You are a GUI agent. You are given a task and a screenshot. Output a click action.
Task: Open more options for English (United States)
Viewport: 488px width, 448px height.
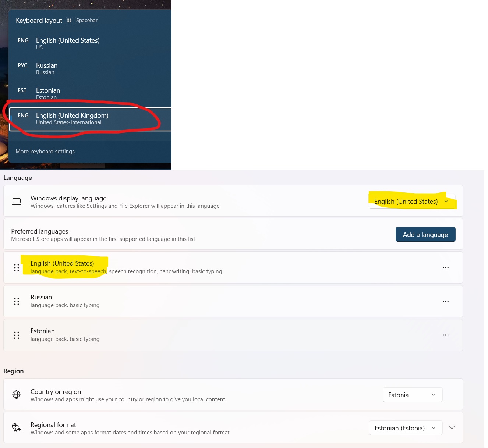point(445,267)
